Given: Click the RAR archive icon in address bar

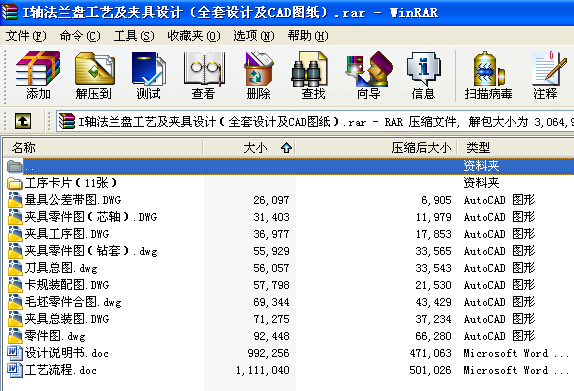Looking at the screenshot, I should [x=67, y=121].
